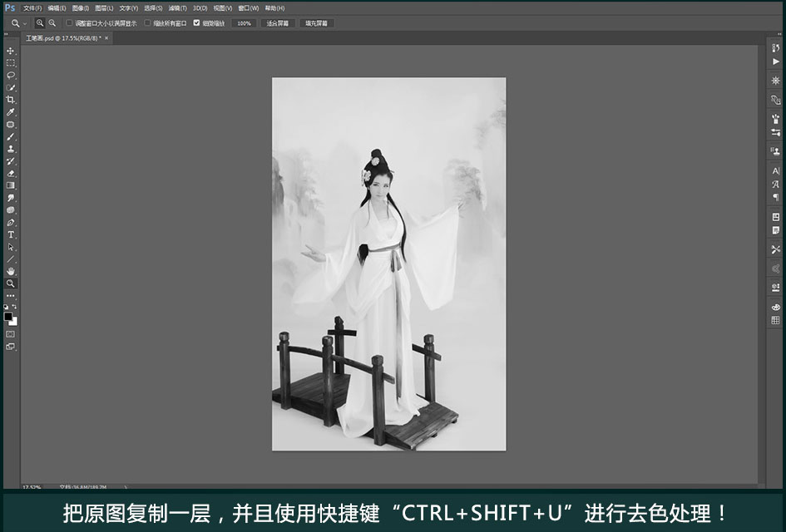Screen dimensions: 786x532
Task: Select the Move tool
Action: 11,51
